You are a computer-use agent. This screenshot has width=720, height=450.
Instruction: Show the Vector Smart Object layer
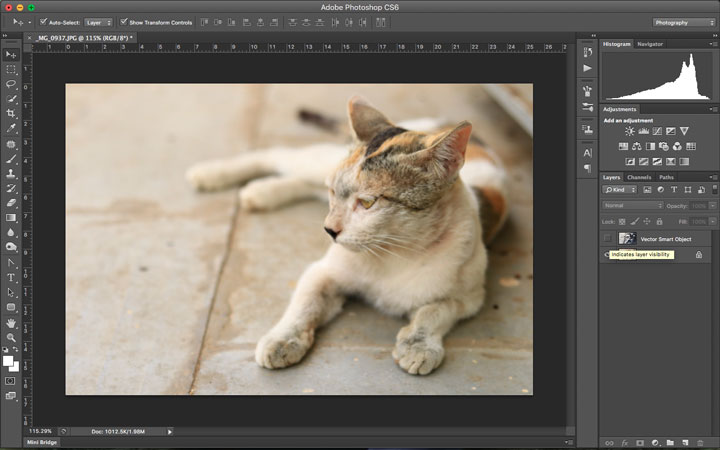click(607, 238)
